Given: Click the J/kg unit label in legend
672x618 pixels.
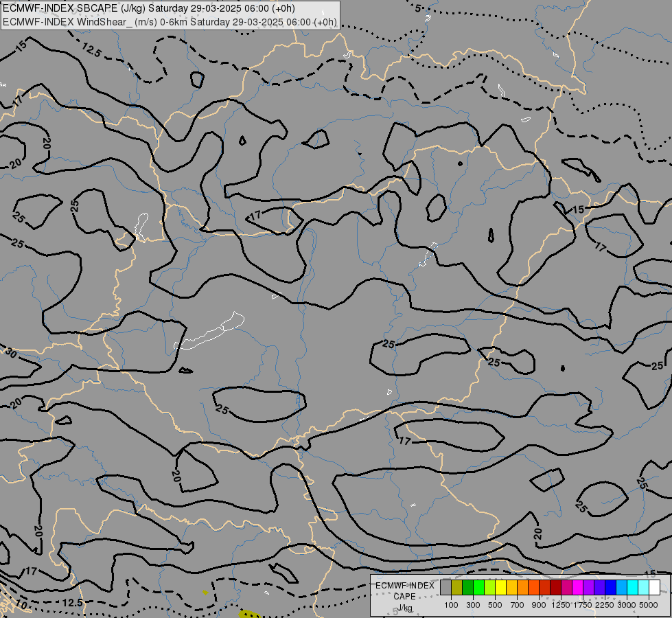Looking at the screenshot, I should (404, 608).
